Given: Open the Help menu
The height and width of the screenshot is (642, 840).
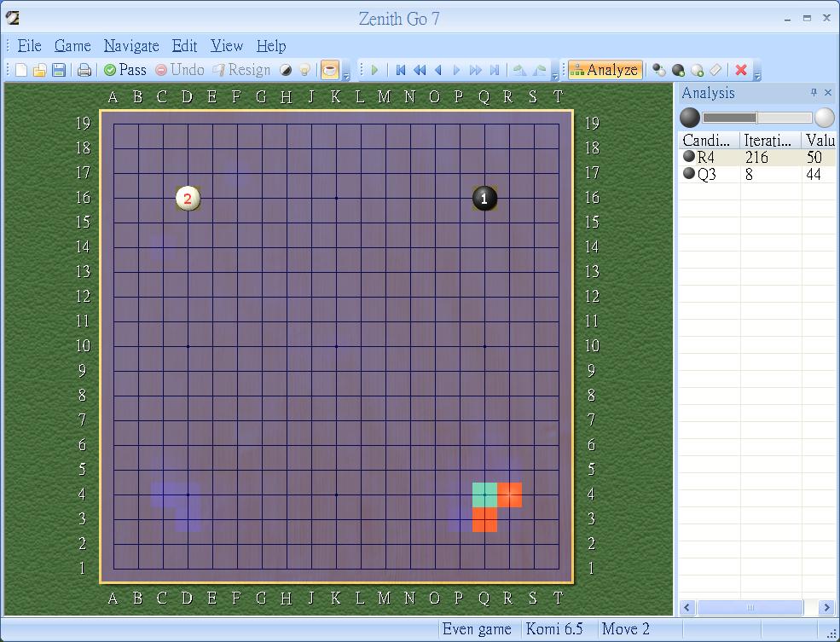Looking at the screenshot, I should click(271, 46).
